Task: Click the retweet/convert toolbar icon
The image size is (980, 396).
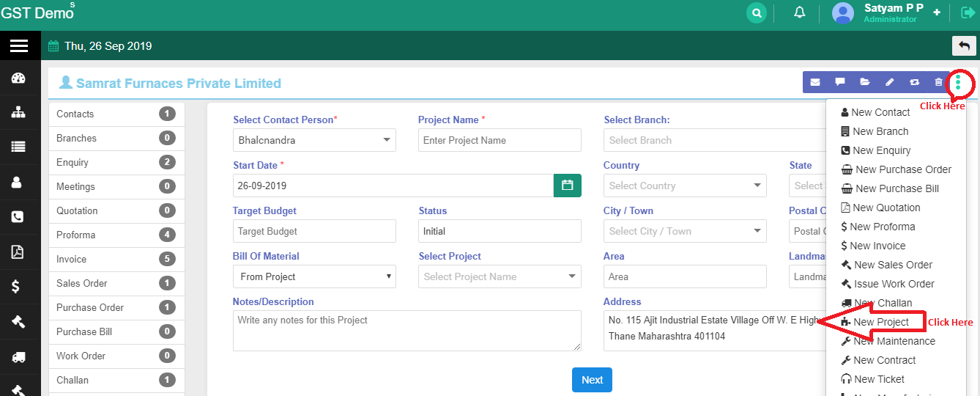Action: [914, 82]
